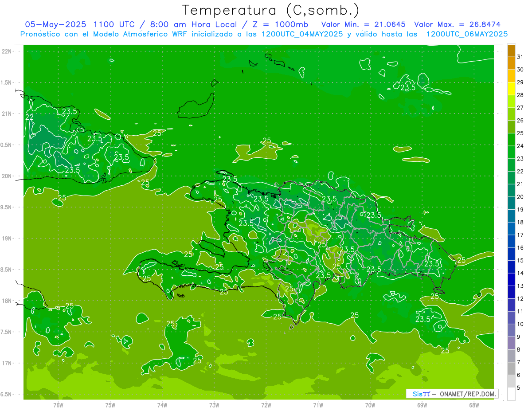The width and height of the screenshot is (532, 411).
Task: Click legend scale value "31"
Action: click(x=520, y=57)
